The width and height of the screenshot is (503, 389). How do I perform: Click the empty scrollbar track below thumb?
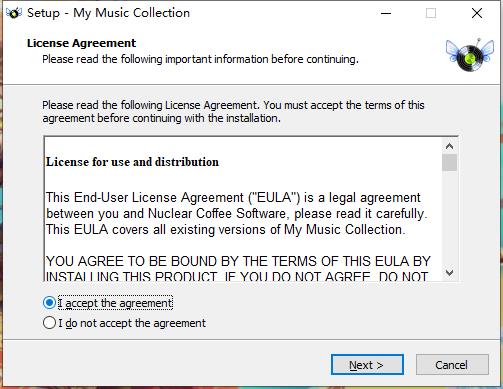(449, 218)
